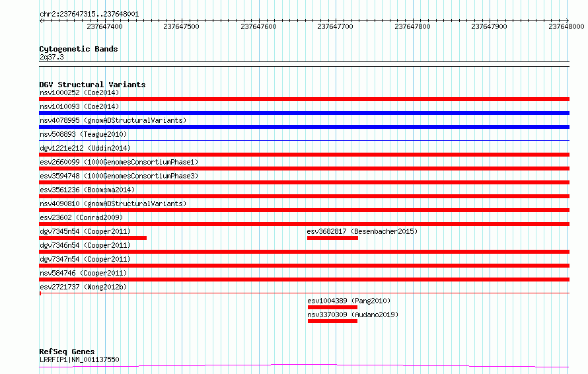Image resolution: width=588 pixels, height=374 pixels.
Task: Open the esv1004389 (Pang2010) label
Action: pos(349,301)
